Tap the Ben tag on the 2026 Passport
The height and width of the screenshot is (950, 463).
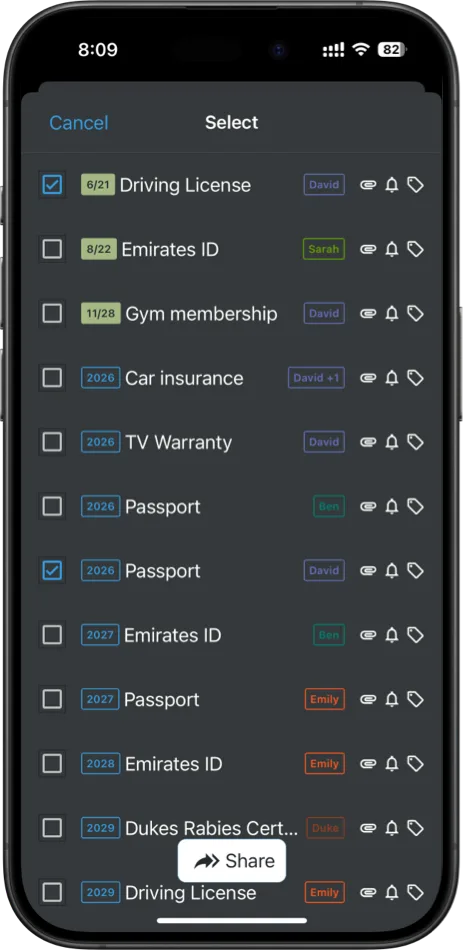click(x=329, y=507)
